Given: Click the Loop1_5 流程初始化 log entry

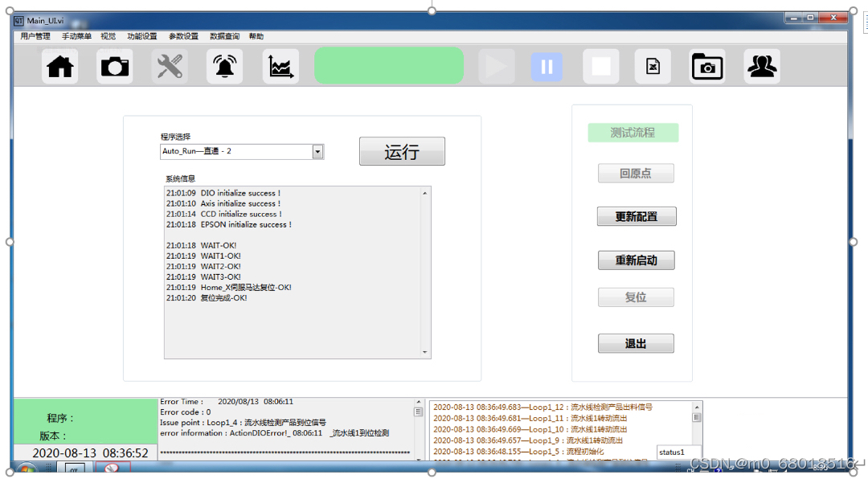Looking at the screenshot, I should coord(518,452).
